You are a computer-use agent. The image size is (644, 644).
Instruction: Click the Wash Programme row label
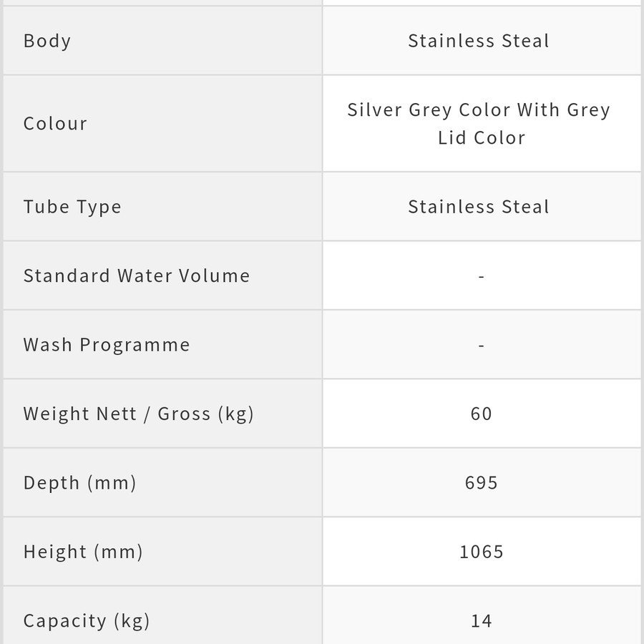pyautogui.click(x=107, y=344)
